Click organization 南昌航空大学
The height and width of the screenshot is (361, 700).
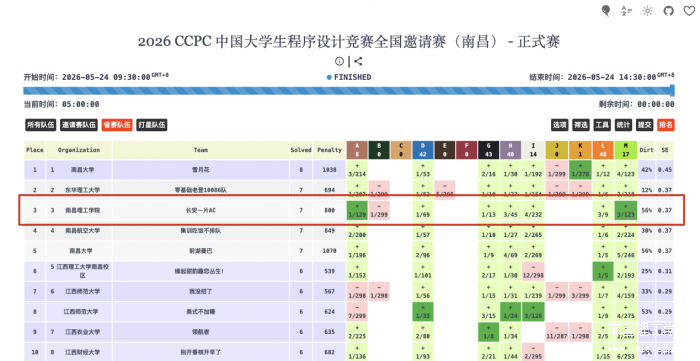click(x=83, y=231)
